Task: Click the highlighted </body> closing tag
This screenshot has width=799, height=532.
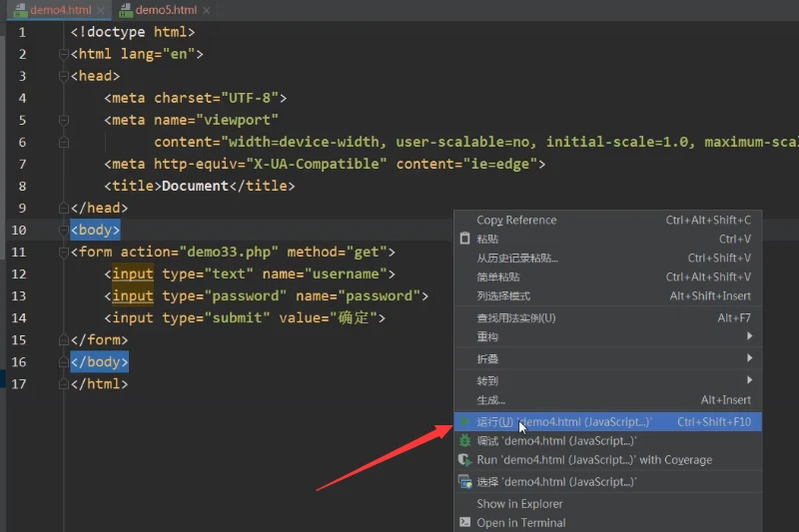Action: (99, 361)
